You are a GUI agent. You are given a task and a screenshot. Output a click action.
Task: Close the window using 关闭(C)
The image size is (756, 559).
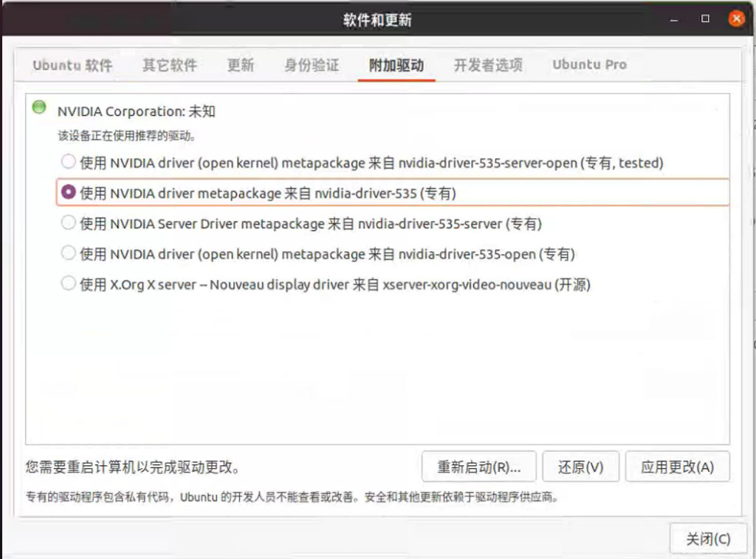708,538
